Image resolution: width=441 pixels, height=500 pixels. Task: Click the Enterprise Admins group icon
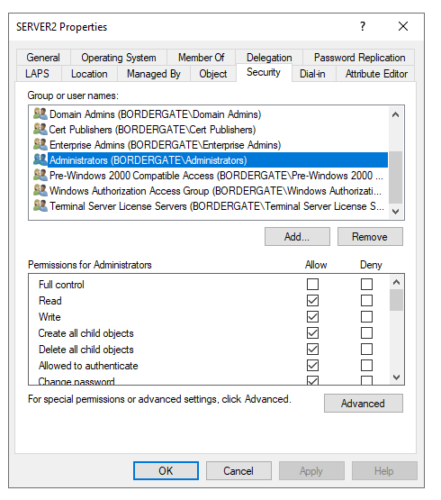[40, 145]
